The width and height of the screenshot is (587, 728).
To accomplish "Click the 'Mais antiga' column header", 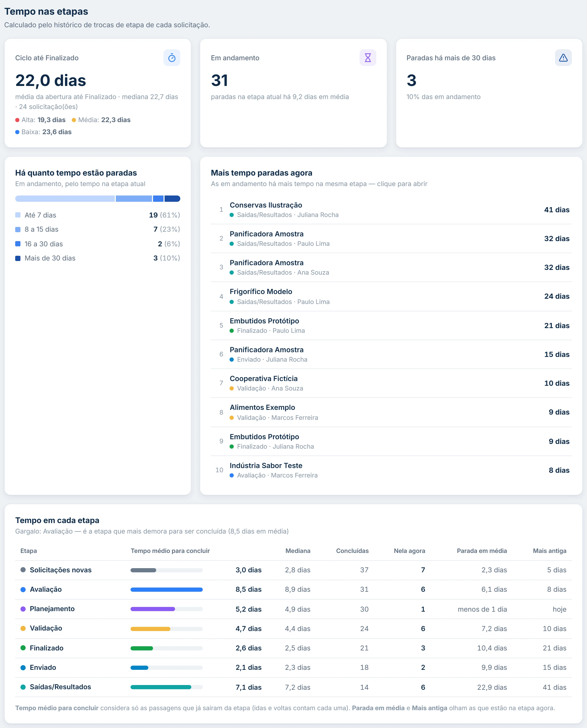I will [550, 551].
